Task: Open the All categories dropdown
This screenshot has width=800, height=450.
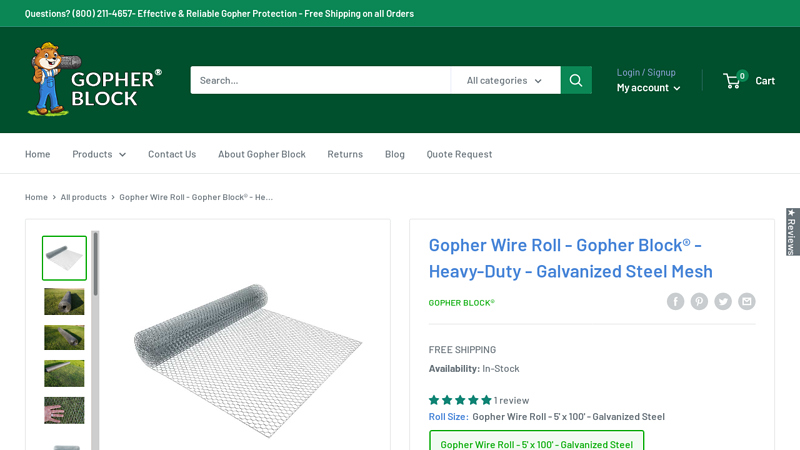Action: pos(505,80)
